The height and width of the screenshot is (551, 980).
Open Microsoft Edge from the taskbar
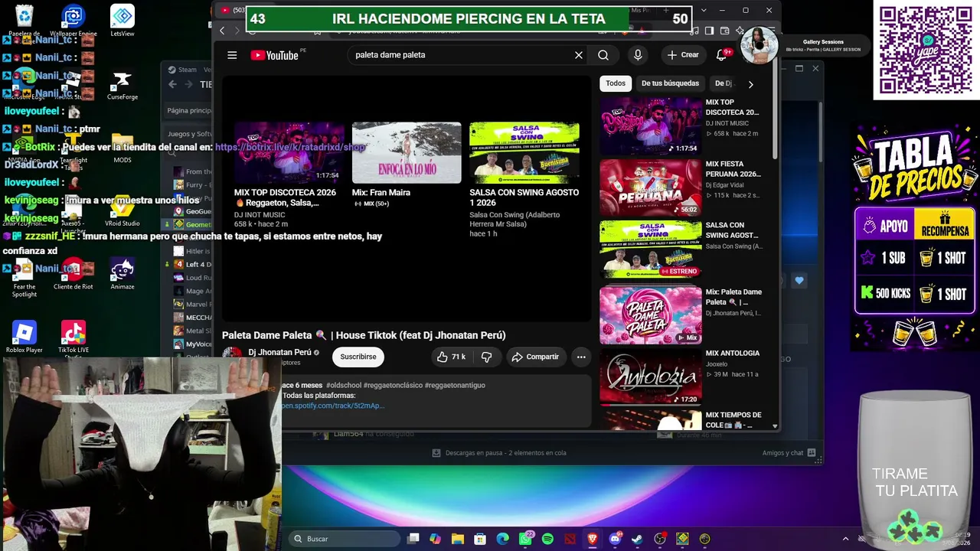(x=503, y=539)
